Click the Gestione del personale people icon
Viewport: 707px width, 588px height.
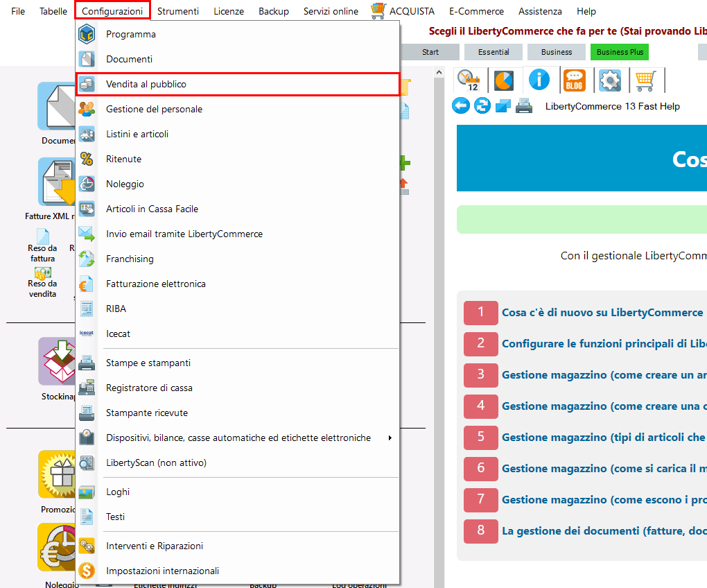pos(87,109)
